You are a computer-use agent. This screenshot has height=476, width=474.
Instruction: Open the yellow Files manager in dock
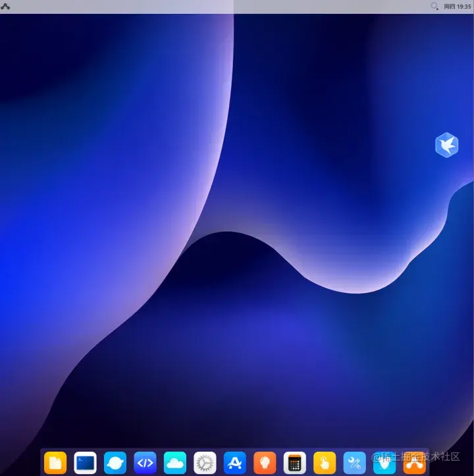[x=55, y=463]
